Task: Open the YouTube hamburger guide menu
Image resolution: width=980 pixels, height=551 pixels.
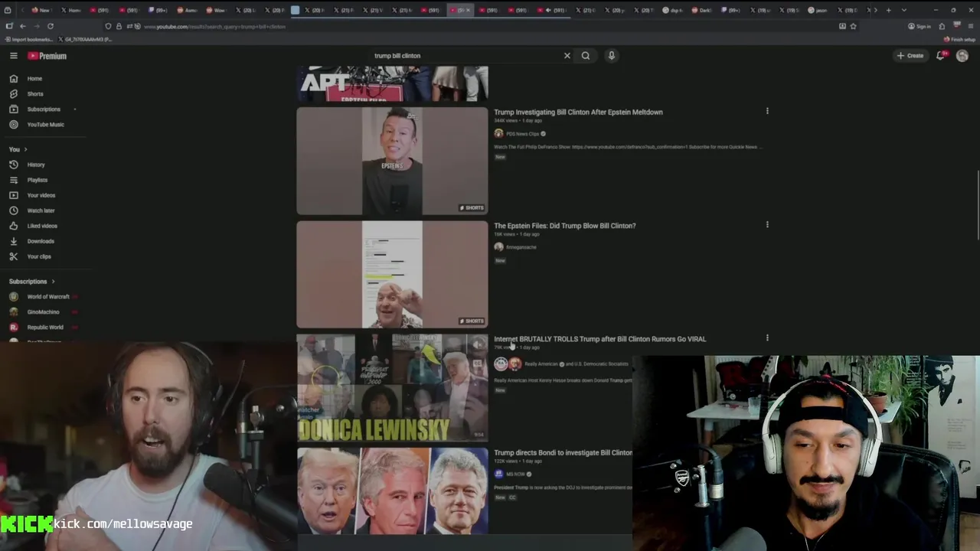Action: (13, 56)
